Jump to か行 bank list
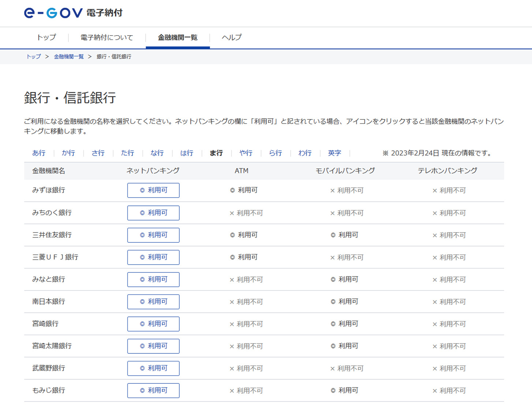532x412 pixels. click(68, 153)
